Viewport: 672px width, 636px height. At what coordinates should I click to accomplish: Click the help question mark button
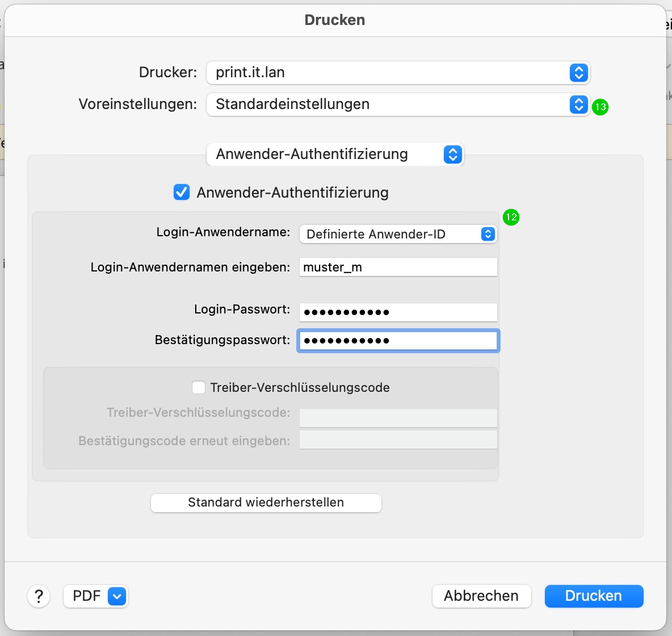point(39,596)
